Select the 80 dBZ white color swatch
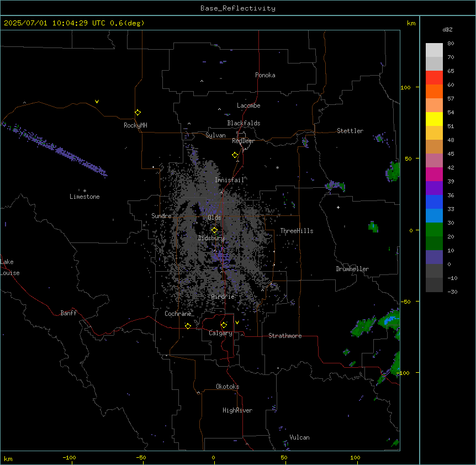Viewport: 476px width, 465px height. click(x=434, y=50)
